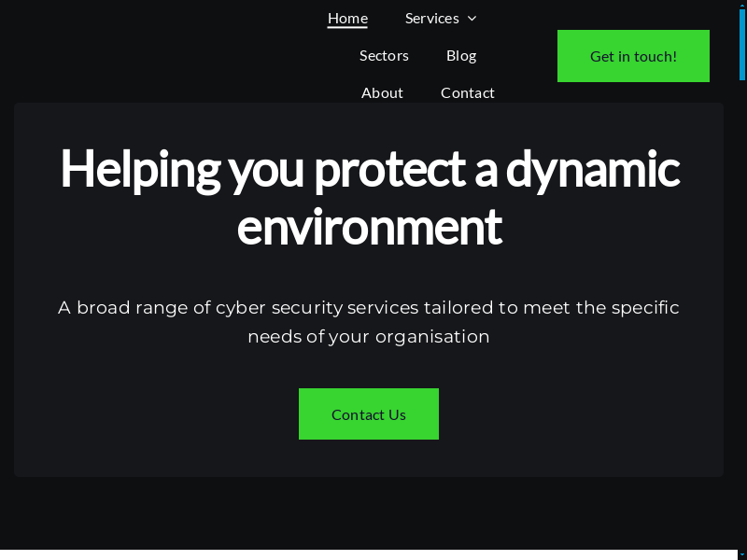Viewport: 747px width, 560px height.
Task: Click the green Contact Us button
Action: click(x=369, y=414)
